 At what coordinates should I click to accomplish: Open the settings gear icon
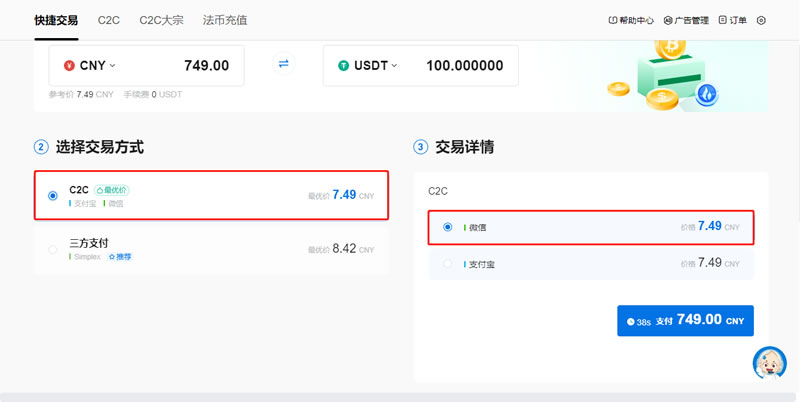coord(761,20)
